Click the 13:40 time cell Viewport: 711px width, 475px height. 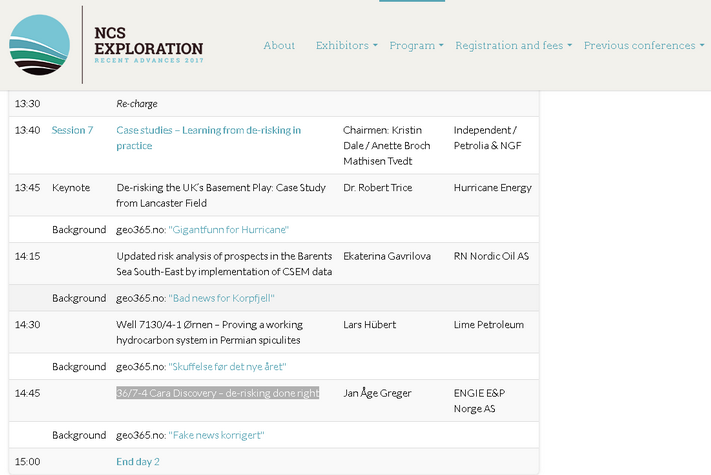[27, 130]
